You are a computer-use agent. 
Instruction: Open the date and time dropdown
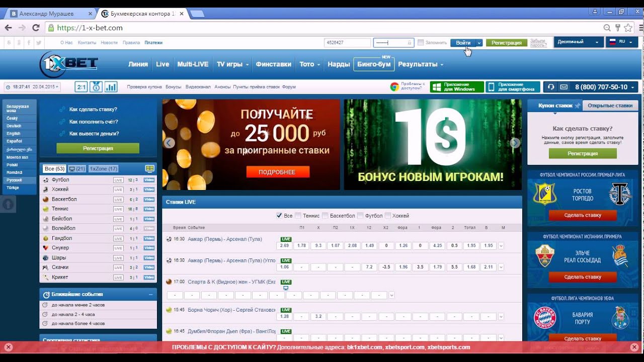(x=32, y=87)
